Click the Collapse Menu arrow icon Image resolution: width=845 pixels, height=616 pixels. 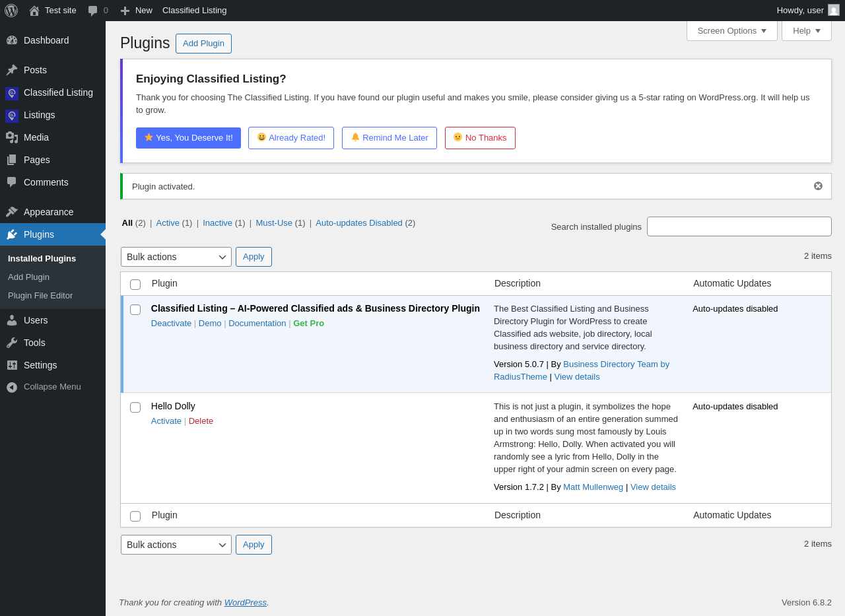tap(12, 387)
